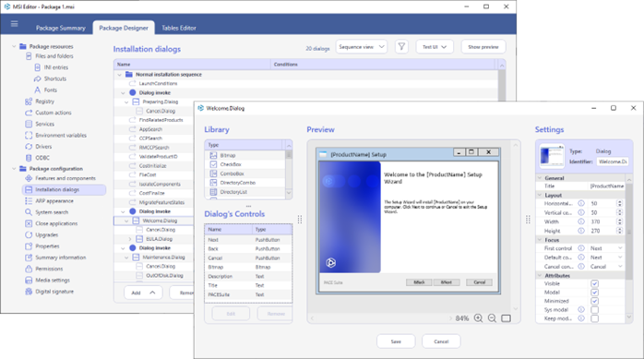Click the filter funnel icon
Image resolution: width=644 pixels, height=359 pixels.
[401, 47]
